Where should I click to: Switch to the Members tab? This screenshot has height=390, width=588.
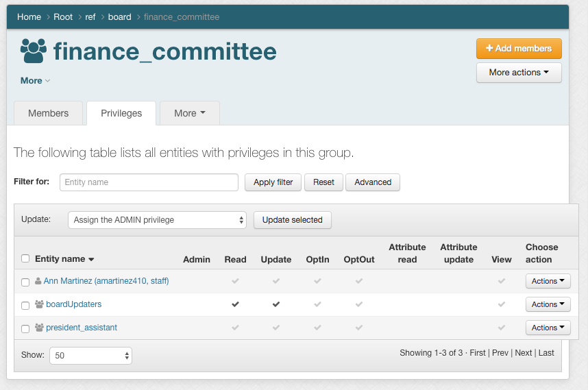pyautogui.click(x=48, y=113)
